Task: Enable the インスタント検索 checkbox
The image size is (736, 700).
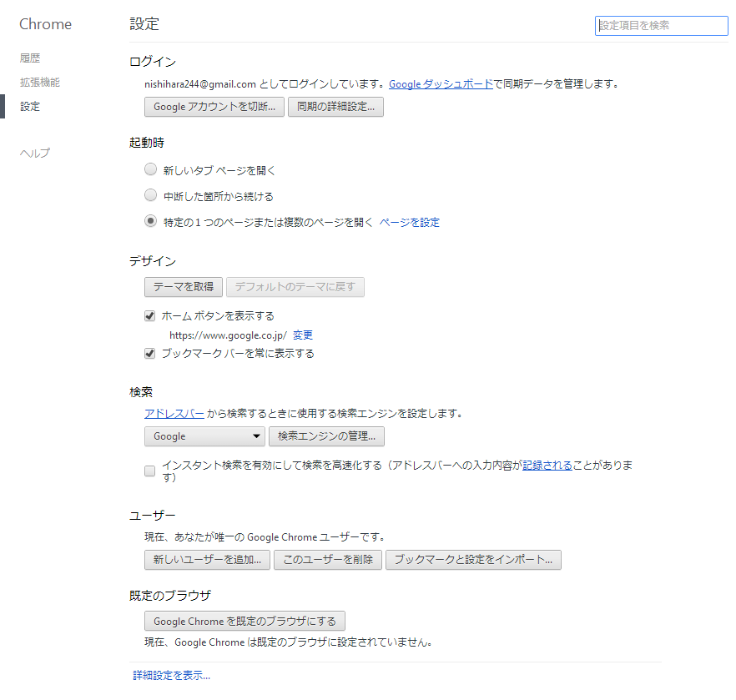Action: coord(150,471)
